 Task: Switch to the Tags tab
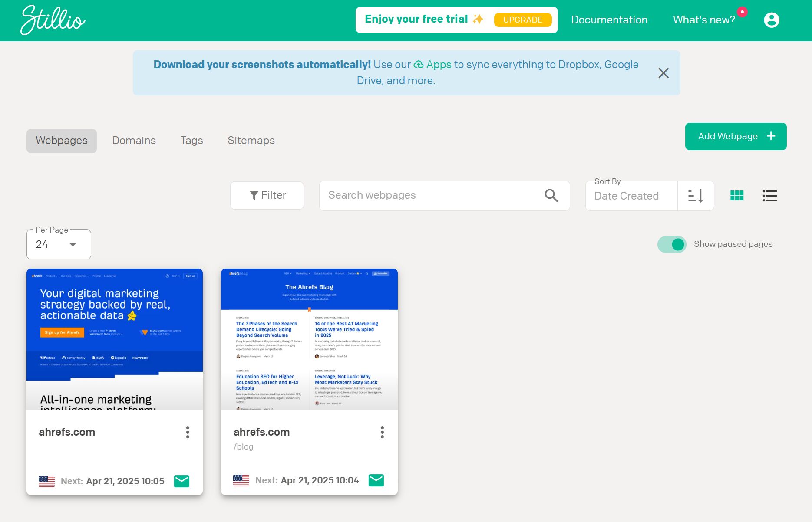pos(192,141)
